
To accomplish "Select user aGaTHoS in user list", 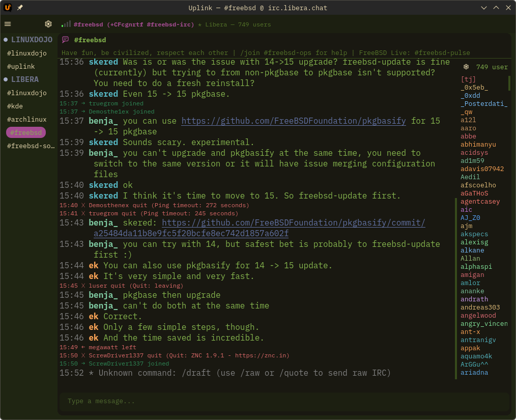I will 474,193.
